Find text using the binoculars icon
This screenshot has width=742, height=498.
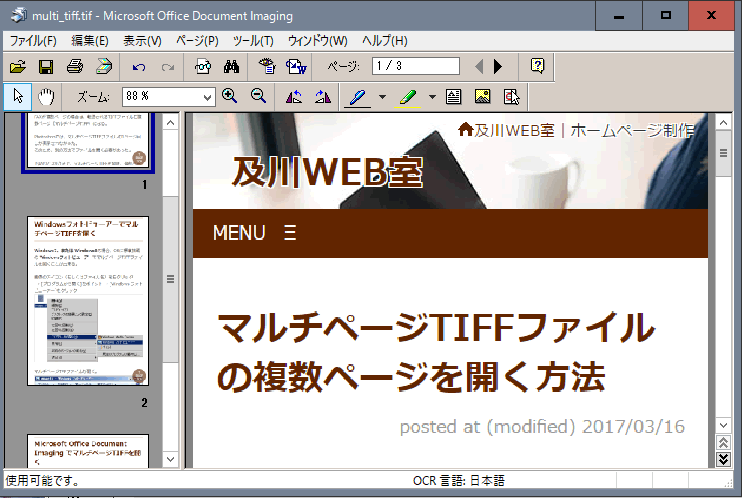click(231, 66)
